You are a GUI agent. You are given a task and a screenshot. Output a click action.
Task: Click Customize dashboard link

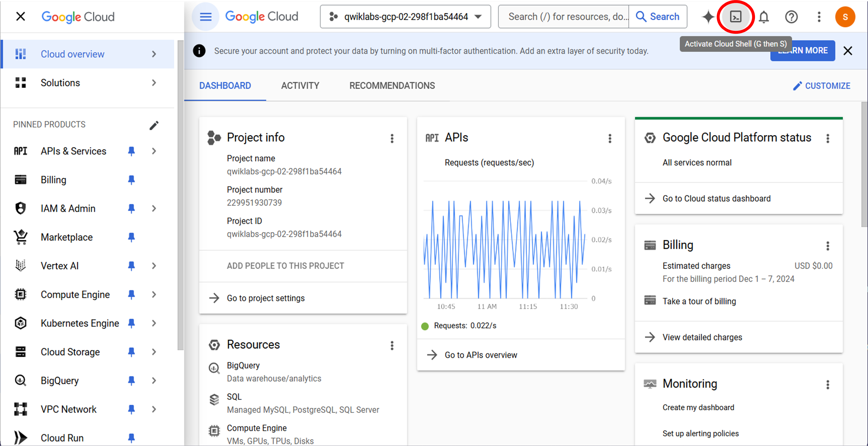821,86
